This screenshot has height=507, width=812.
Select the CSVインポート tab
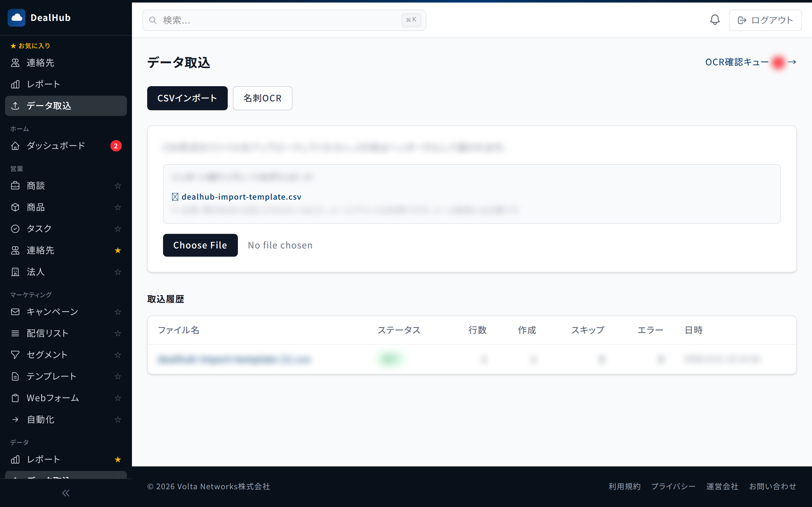pyautogui.click(x=187, y=98)
